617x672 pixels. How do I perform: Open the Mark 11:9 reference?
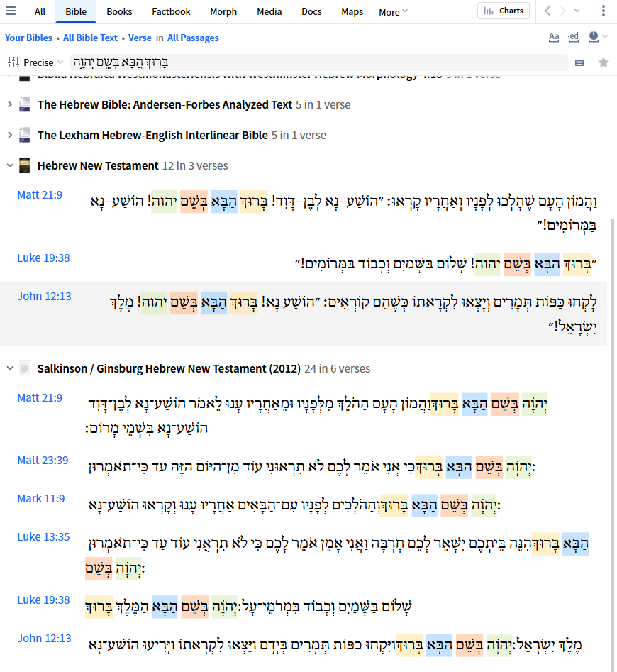point(40,498)
